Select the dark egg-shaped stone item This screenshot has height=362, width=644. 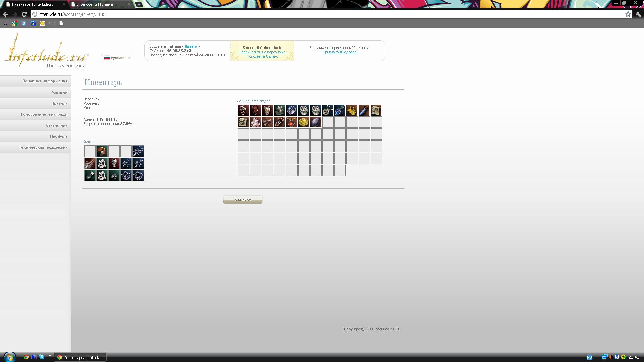pos(315,122)
